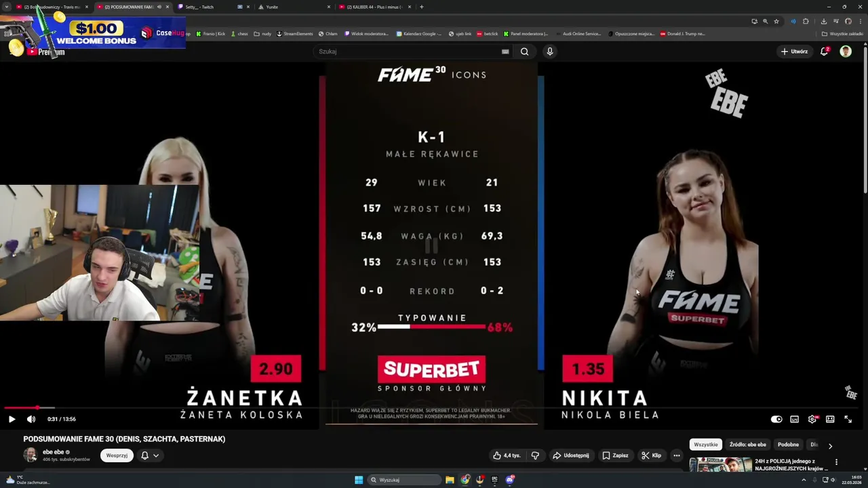
Task: Click the Wesprzyj button
Action: pos(117,455)
